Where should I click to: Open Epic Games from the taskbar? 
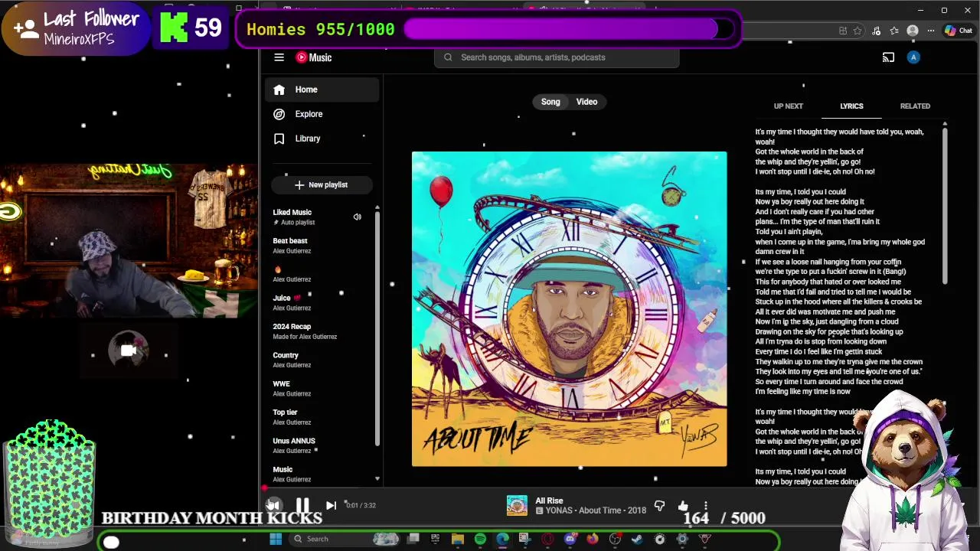tap(435, 539)
